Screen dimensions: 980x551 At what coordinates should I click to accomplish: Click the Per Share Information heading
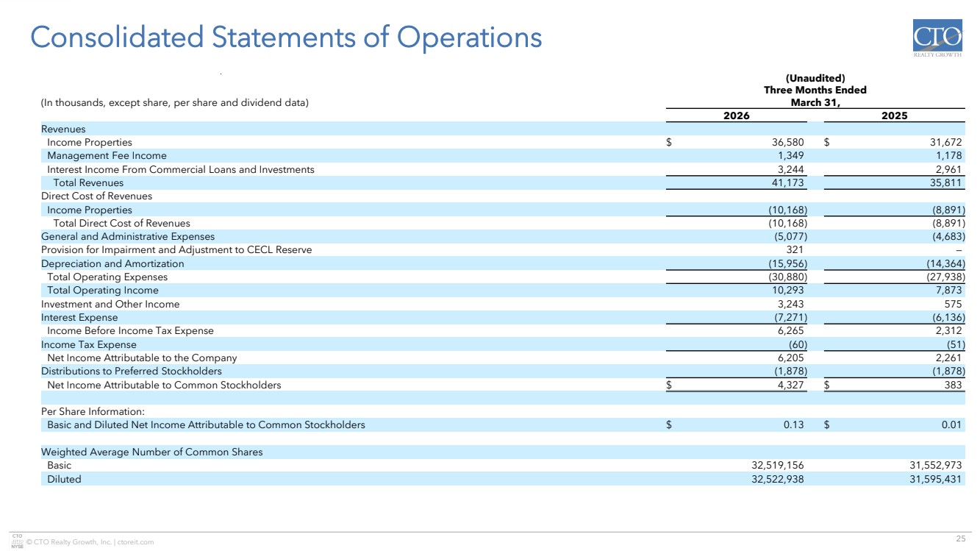(93, 411)
